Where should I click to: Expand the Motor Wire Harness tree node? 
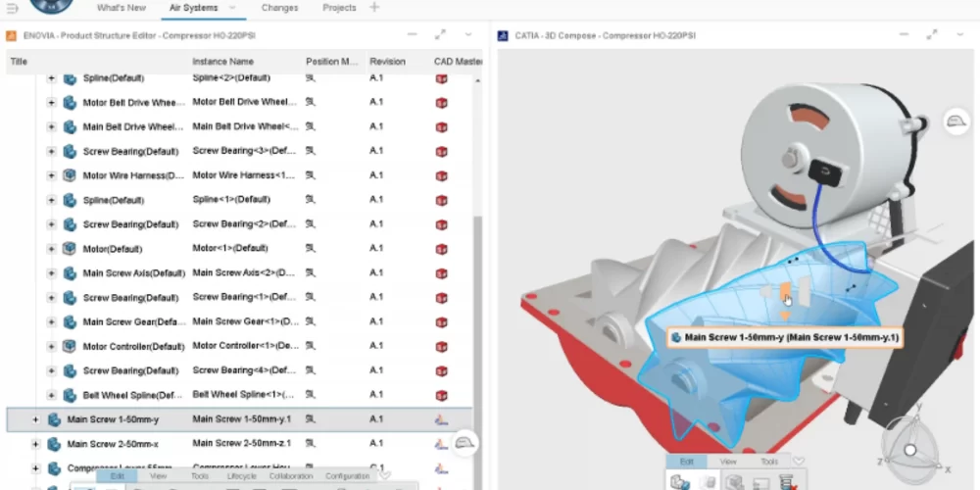coord(51,175)
